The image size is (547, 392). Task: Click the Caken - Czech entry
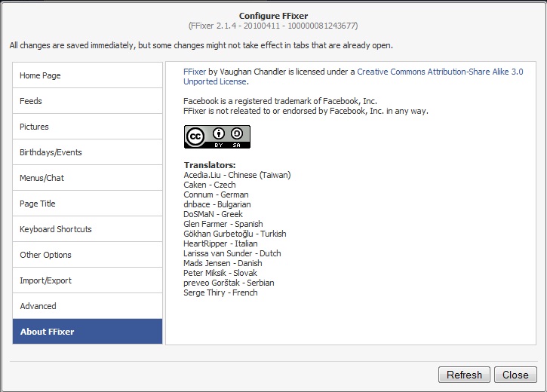210,185
